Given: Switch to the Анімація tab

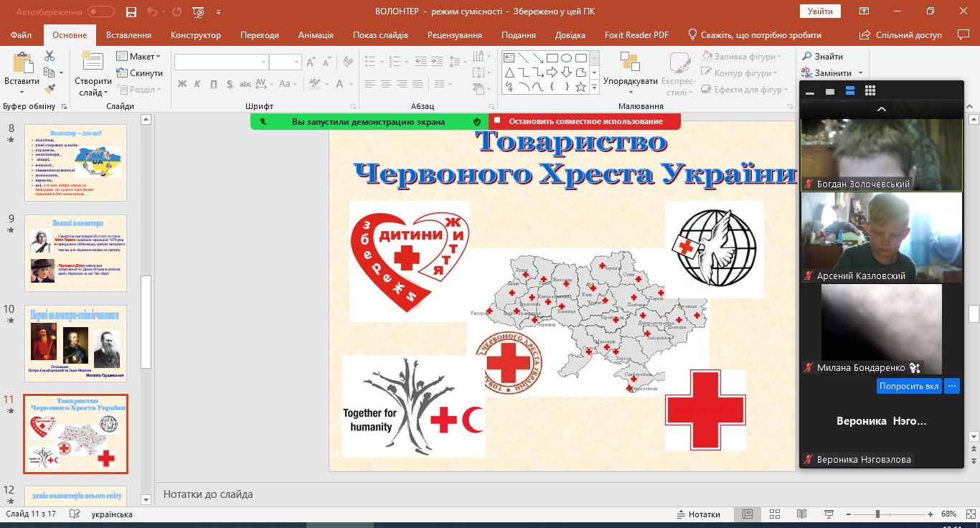Looking at the screenshot, I should [x=316, y=35].
